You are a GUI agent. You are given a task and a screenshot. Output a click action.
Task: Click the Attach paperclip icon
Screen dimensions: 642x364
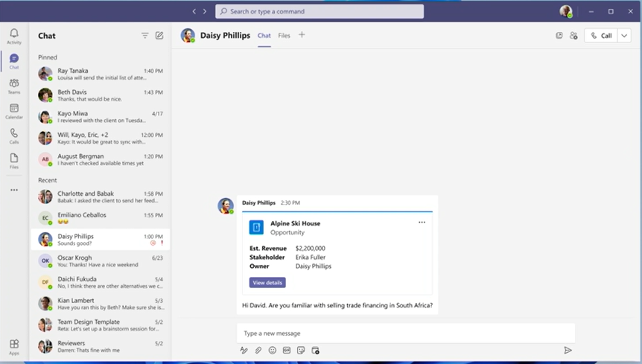(258, 350)
